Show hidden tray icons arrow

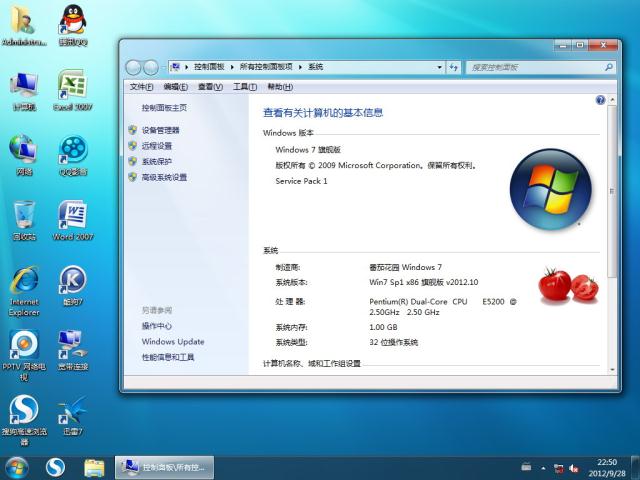point(543,468)
